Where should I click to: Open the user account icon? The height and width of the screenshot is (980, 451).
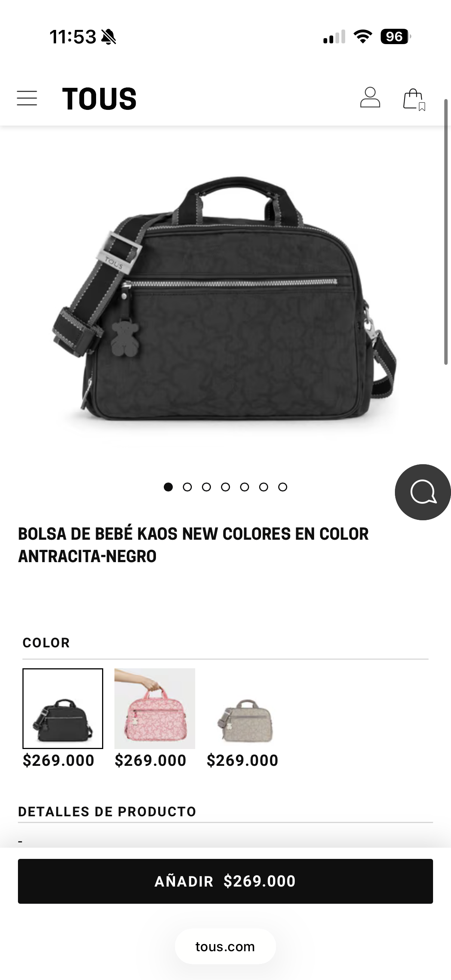click(370, 98)
